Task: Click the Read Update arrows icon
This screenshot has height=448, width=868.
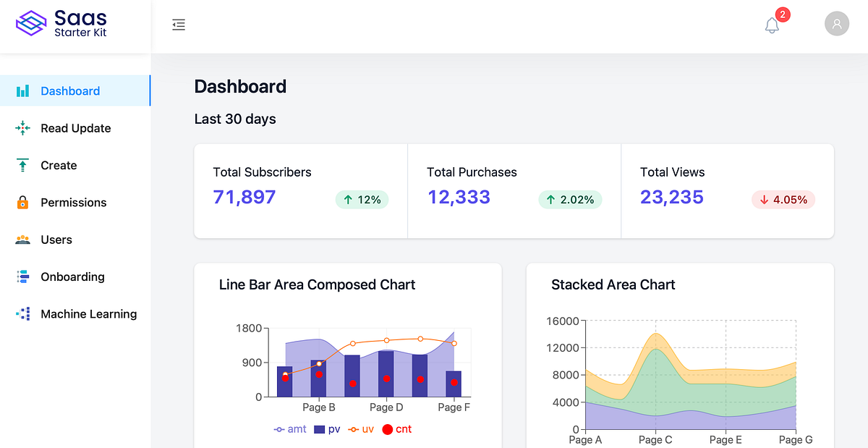Action: 22,128
